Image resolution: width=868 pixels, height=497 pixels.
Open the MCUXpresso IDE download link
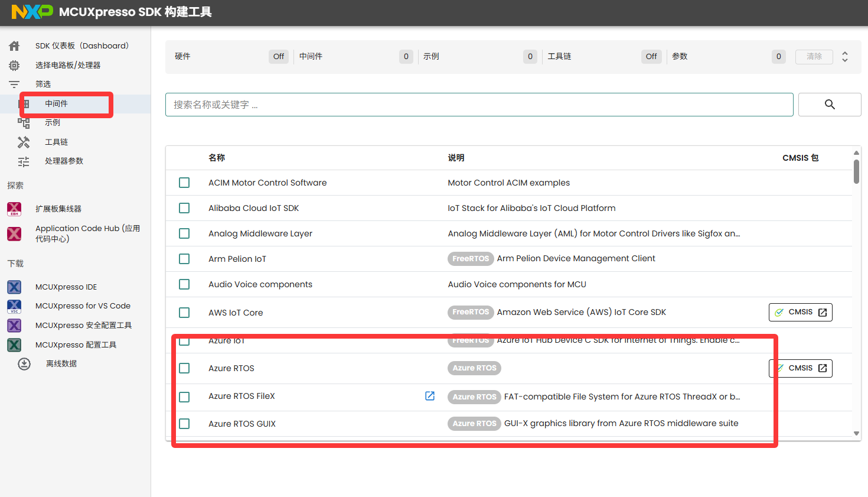coord(66,287)
